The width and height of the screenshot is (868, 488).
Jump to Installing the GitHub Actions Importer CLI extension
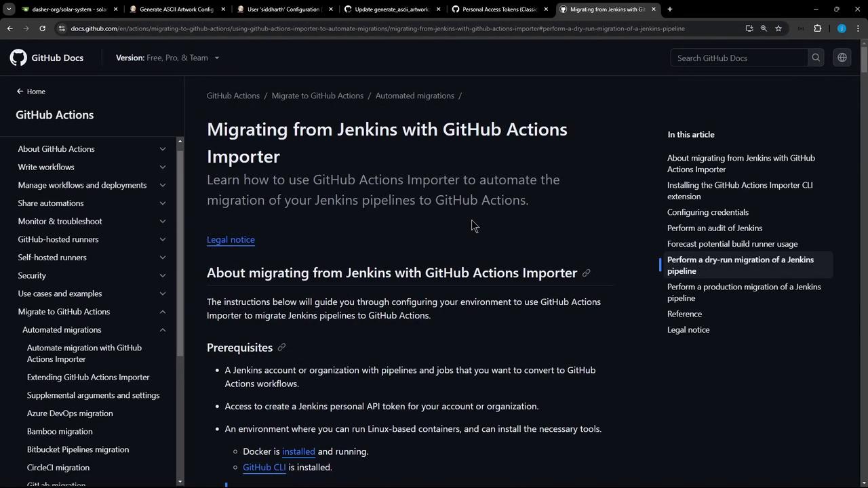pos(740,190)
